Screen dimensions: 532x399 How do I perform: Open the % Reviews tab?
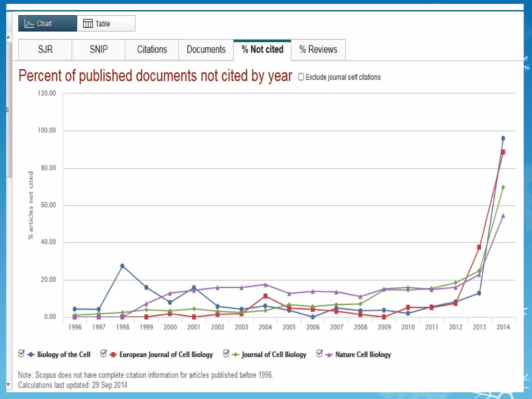(x=318, y=50)
